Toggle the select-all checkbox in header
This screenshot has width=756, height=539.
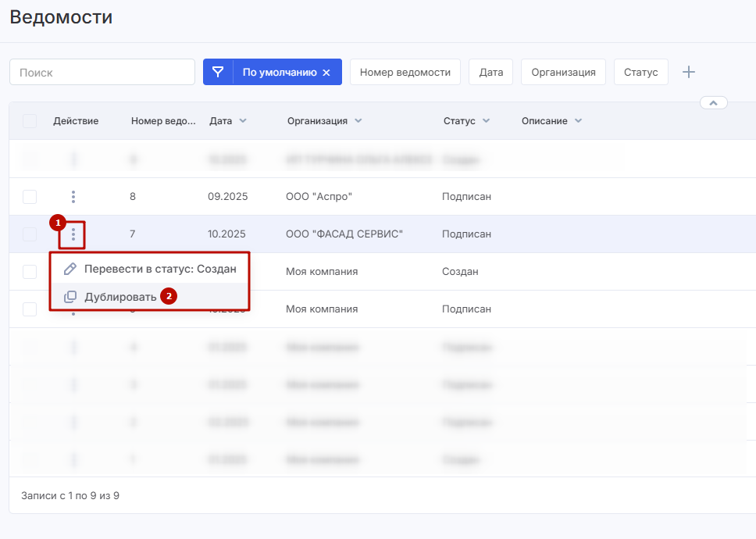30,121
